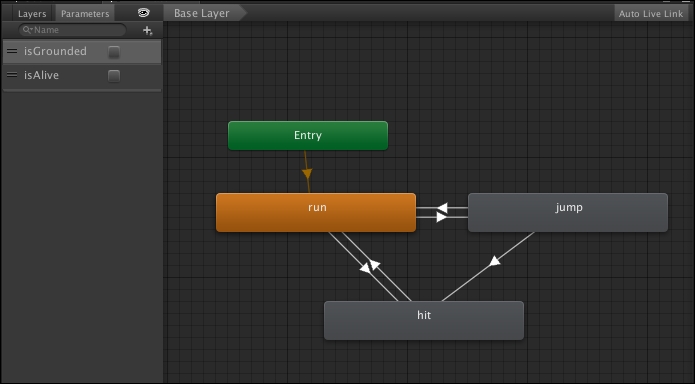Screen dimensions: 695x384
Task: Add a new parameter with plus icon
Action: click(x=147, y=30)
